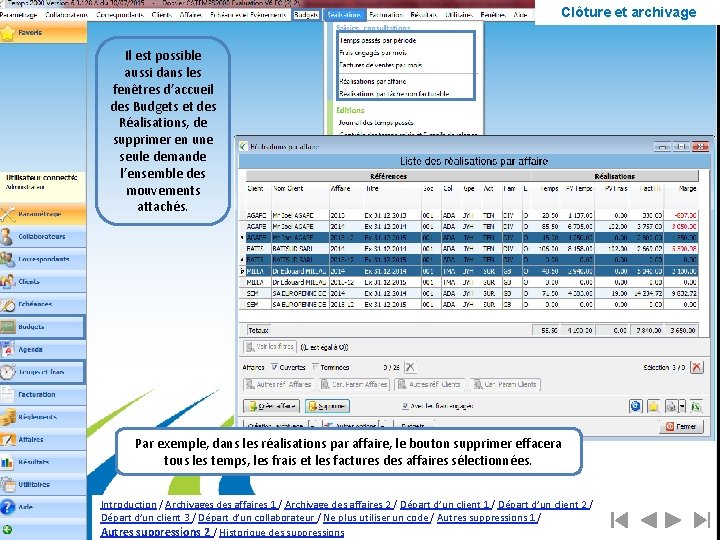Open the printer options dropdown arrow

click(682, 406)
